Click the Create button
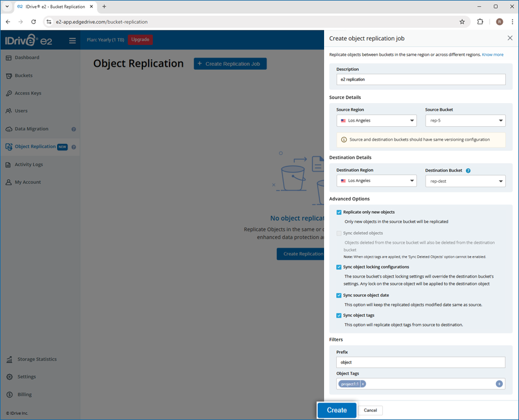The height and width of the screenshot is (420, 519). [337, 410]
